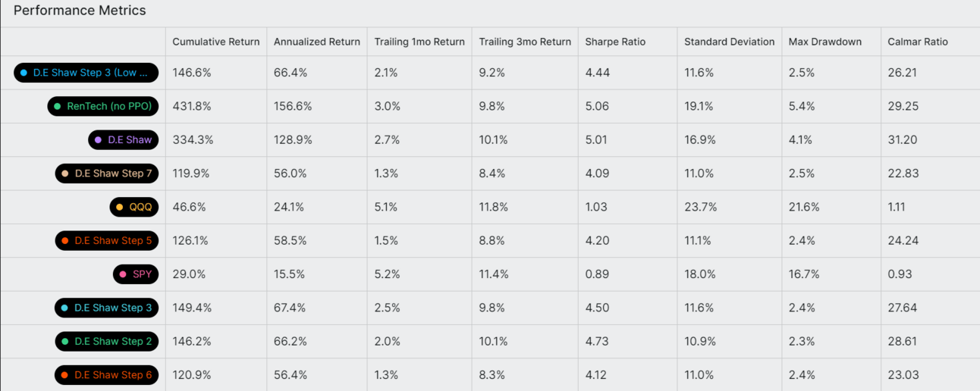Click the pink dot beside SPY
Image resolution: width=980 pixels, height=391 pixels.
point(123,274)
